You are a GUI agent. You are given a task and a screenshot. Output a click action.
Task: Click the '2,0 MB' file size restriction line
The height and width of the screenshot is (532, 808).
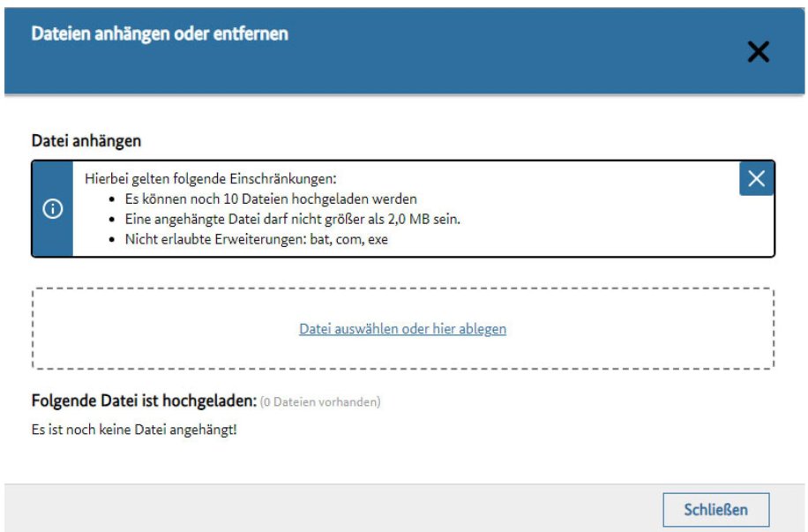click(x=291, y=219)
